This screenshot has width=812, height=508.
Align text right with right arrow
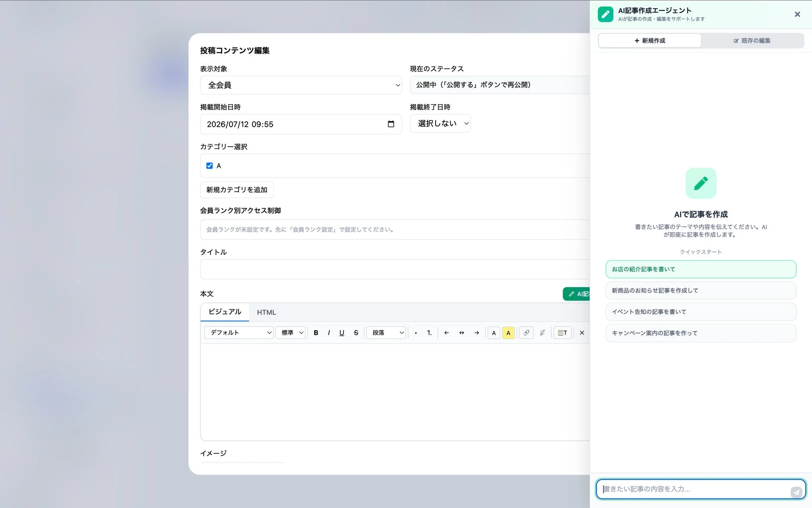coord(477,333)
